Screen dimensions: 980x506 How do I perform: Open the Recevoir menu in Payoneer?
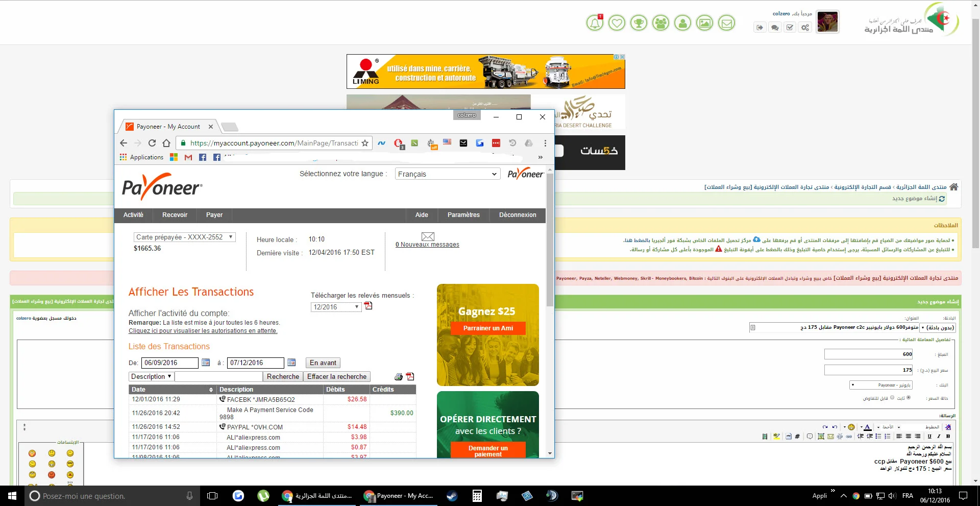tap(175, 215)
